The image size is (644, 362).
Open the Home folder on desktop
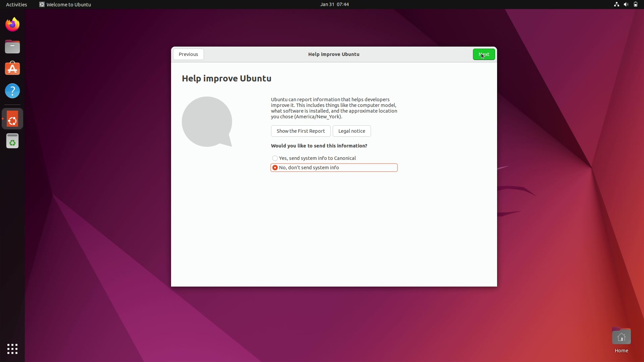pos(621,340)
